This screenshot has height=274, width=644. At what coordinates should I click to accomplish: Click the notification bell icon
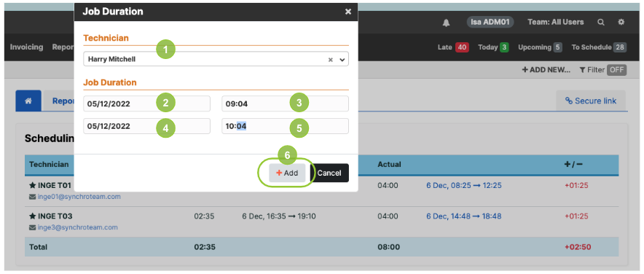point(446,23)
